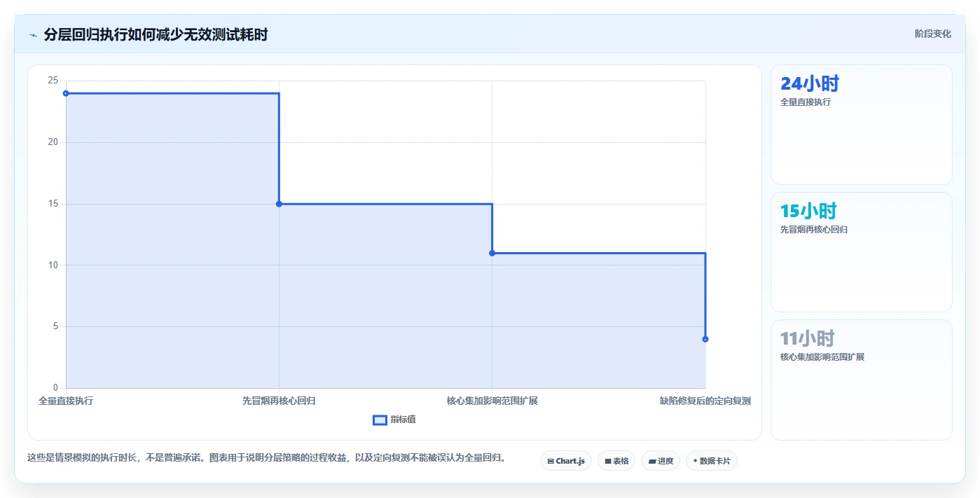Click y-axis tick label 10

click(53, 265)
